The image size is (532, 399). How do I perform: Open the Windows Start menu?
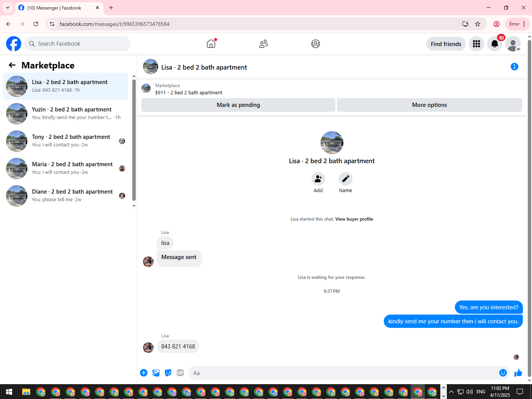9,392
